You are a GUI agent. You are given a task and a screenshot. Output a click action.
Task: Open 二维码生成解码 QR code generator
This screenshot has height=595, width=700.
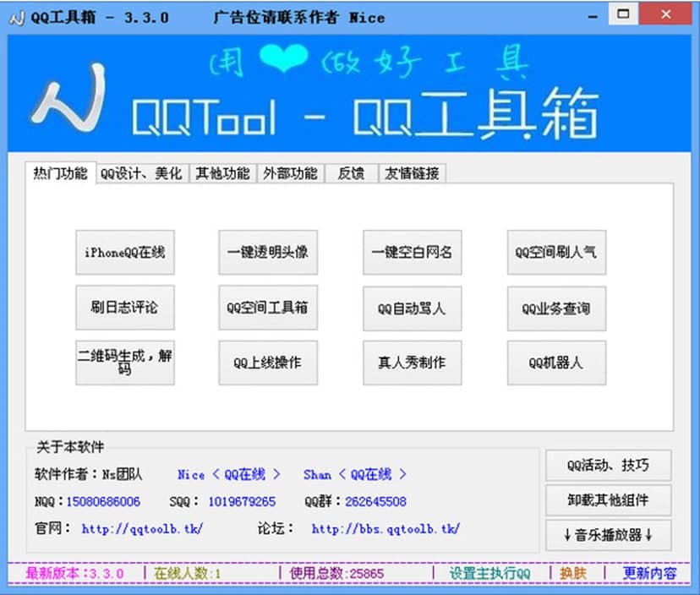tap(124, 362)
